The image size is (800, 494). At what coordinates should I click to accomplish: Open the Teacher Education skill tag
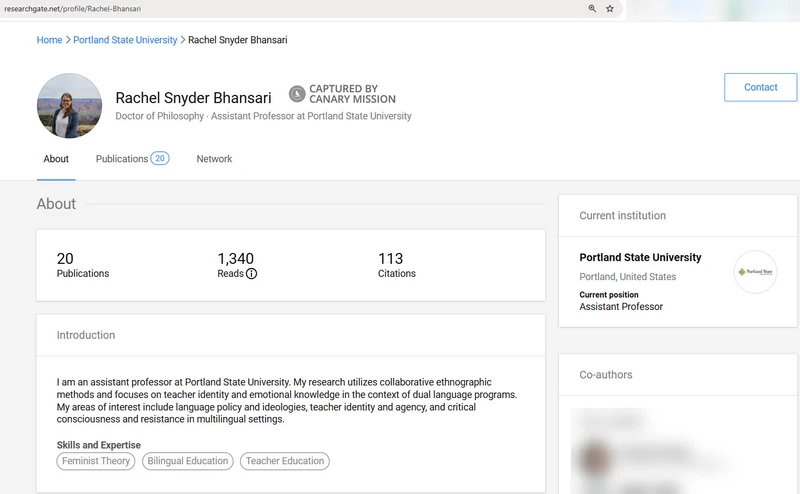(x=285, y=461)
